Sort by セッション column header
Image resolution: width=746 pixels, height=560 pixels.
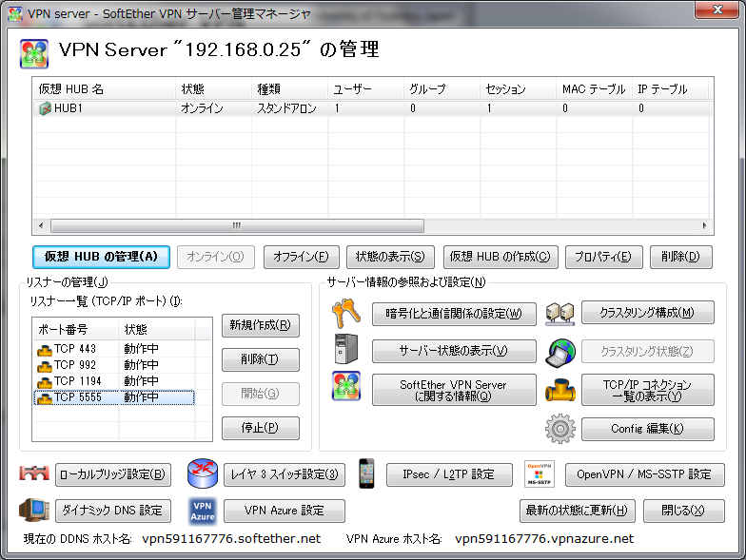click(518, 89)
